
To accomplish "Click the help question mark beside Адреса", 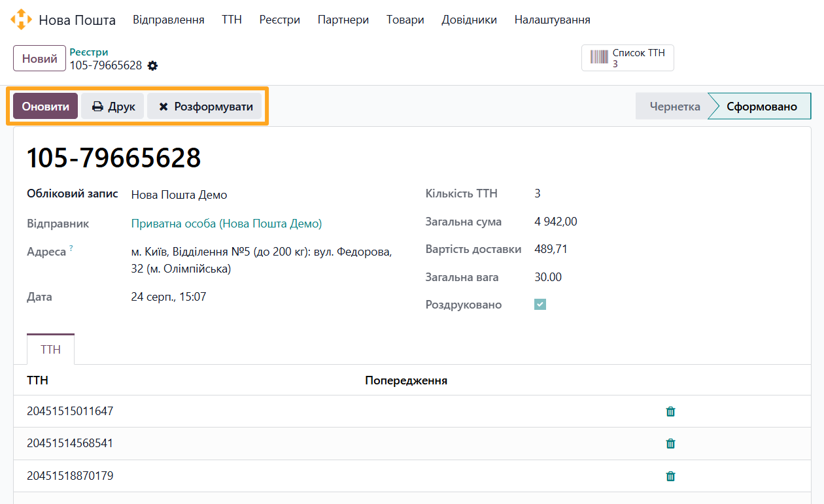I will [x=71, y=248].
